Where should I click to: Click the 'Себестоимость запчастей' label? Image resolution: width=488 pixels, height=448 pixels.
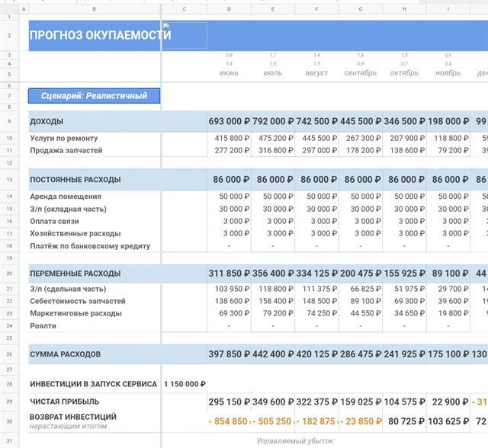click(78, 301)
